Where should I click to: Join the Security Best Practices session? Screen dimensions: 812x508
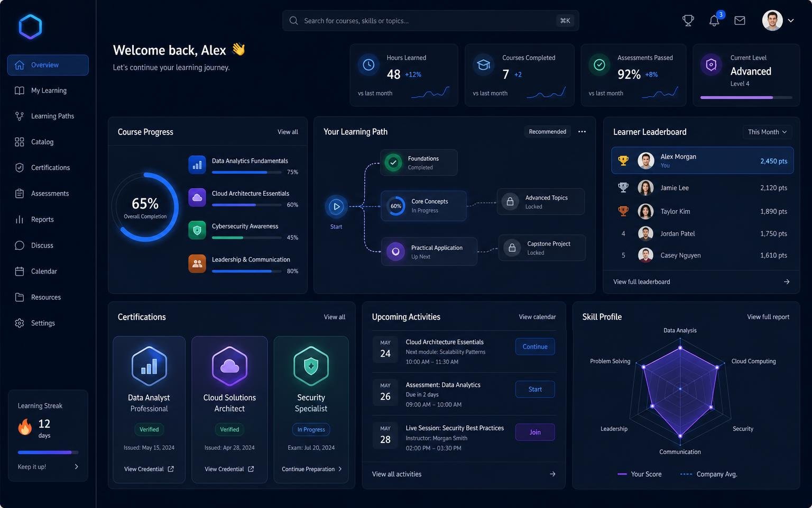[x=535, y=432]
